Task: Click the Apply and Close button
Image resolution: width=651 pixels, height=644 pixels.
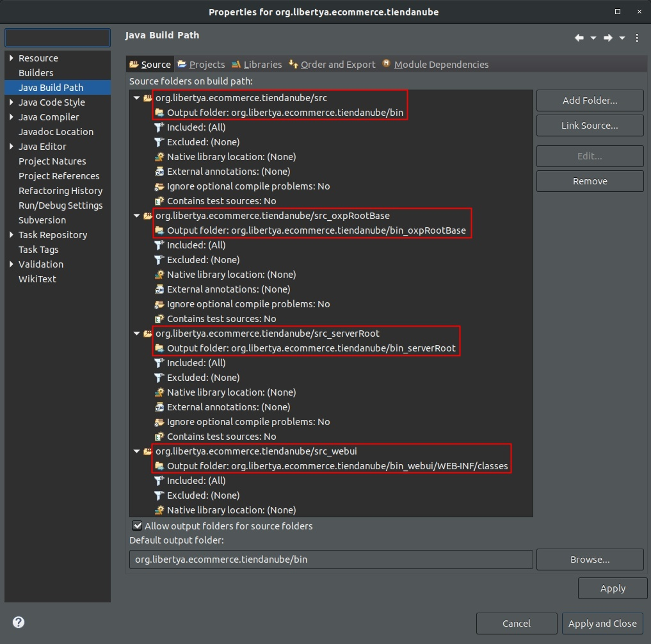Action: click(x=602, y=624)
